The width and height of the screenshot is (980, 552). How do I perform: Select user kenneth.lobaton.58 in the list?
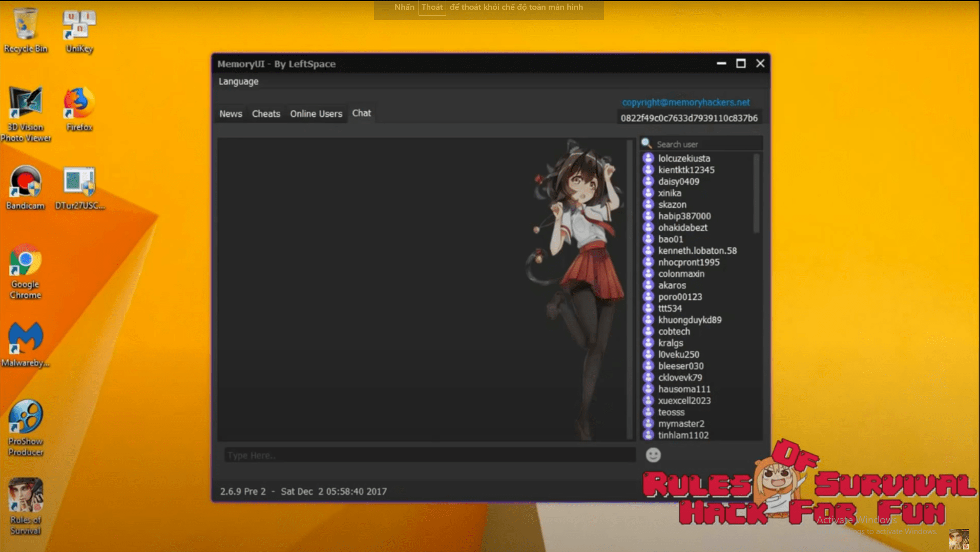click(x=697, y=251)
